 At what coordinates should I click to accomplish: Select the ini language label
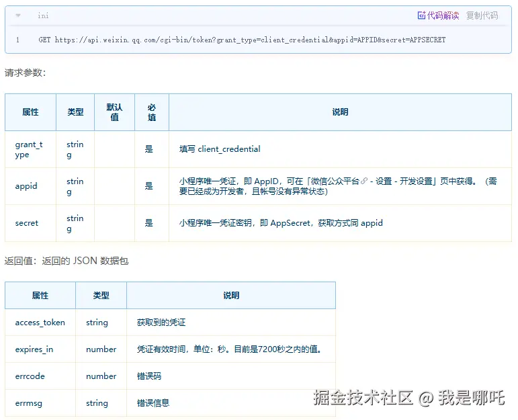[43, 15]
